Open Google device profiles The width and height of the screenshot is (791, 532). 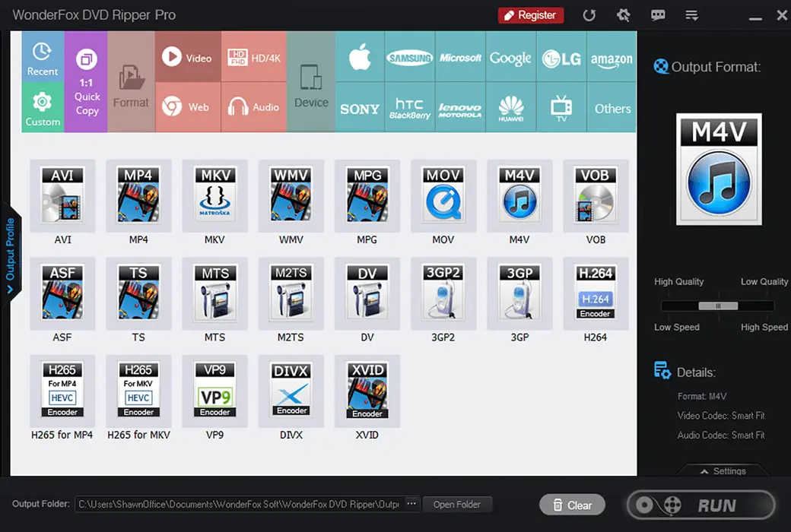[x=510, y=56]
